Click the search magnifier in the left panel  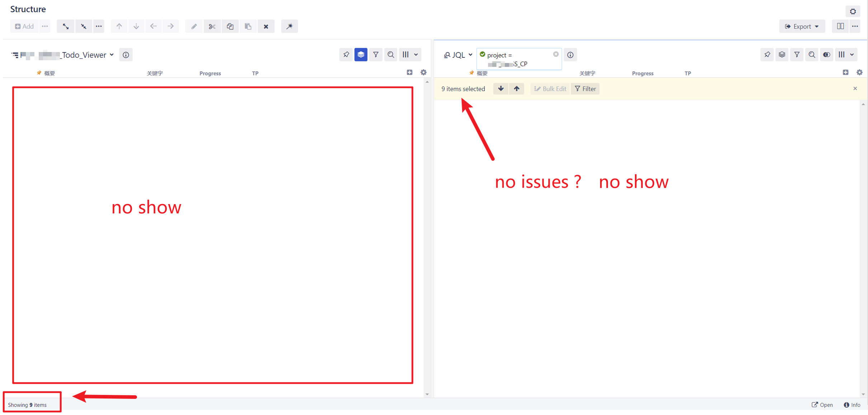coord(391,55)
